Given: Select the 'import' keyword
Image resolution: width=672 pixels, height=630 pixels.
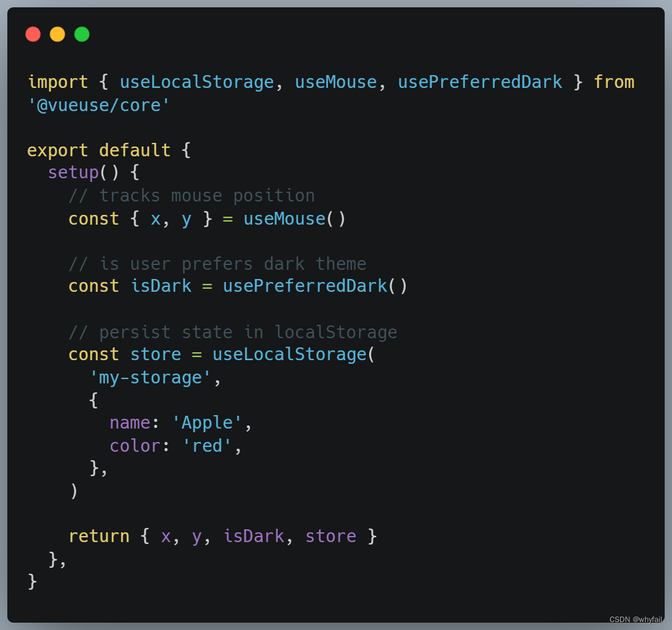Looking at the screenshot, I should click(58, 82).
